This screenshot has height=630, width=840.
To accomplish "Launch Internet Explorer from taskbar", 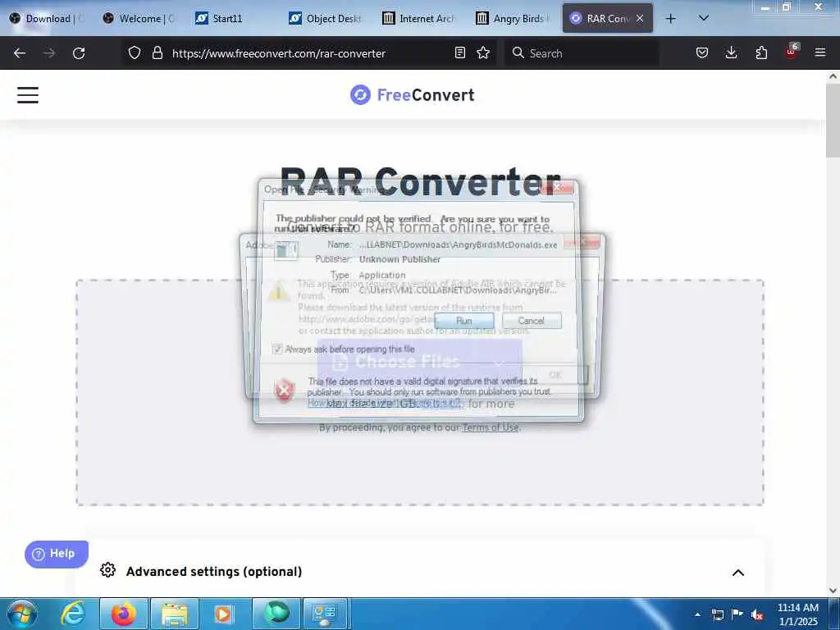I will [73, 614].
